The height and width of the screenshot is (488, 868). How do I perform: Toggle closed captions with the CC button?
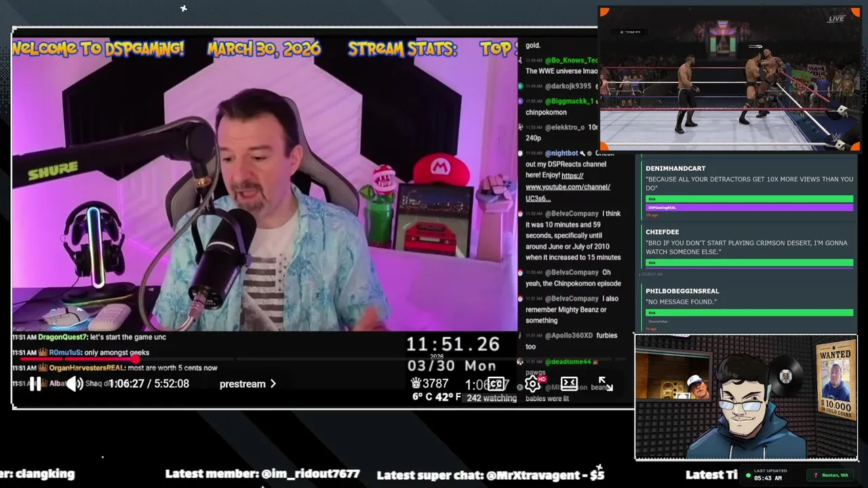coord(496,384)
